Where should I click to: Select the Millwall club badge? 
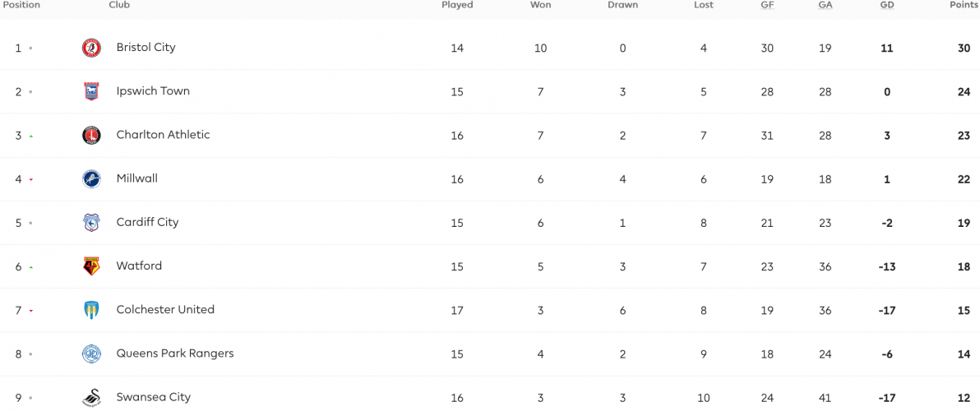(92, 179)
